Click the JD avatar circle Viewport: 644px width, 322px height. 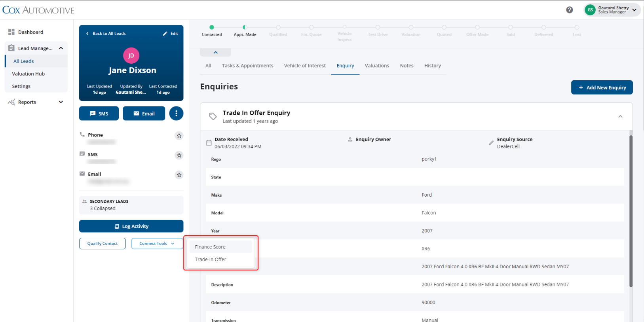[x=131, y=56]
